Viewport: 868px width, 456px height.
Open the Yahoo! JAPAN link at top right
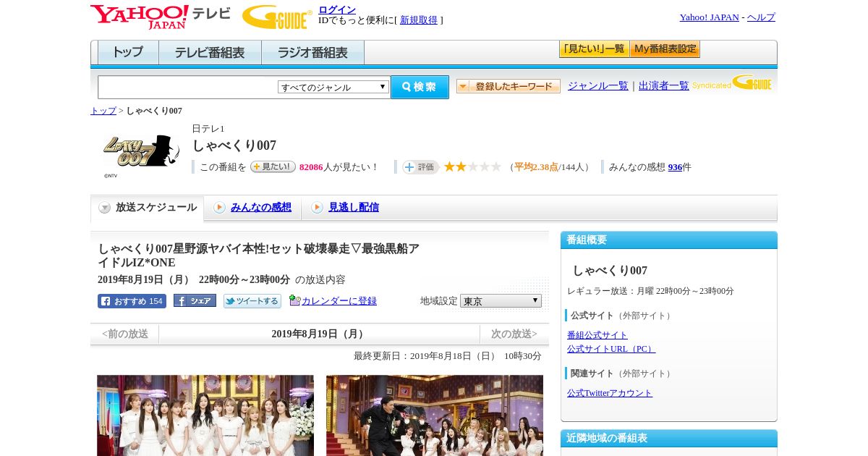[710, 17]
